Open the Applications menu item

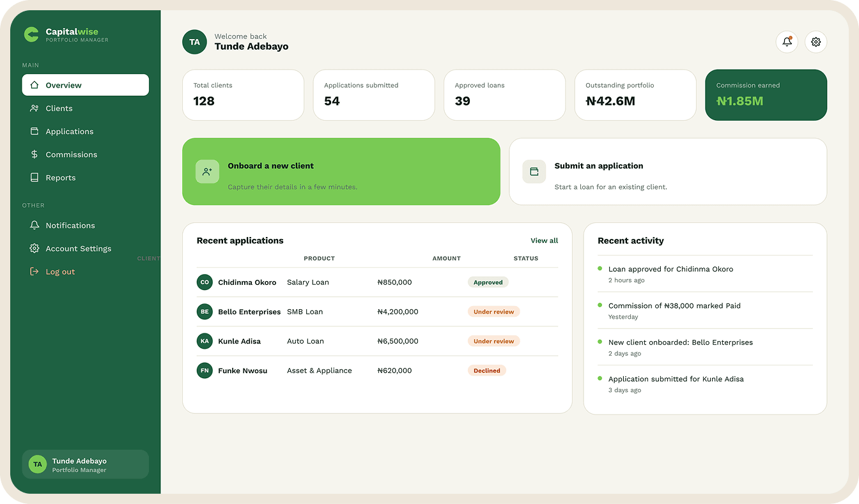(86, 131)
